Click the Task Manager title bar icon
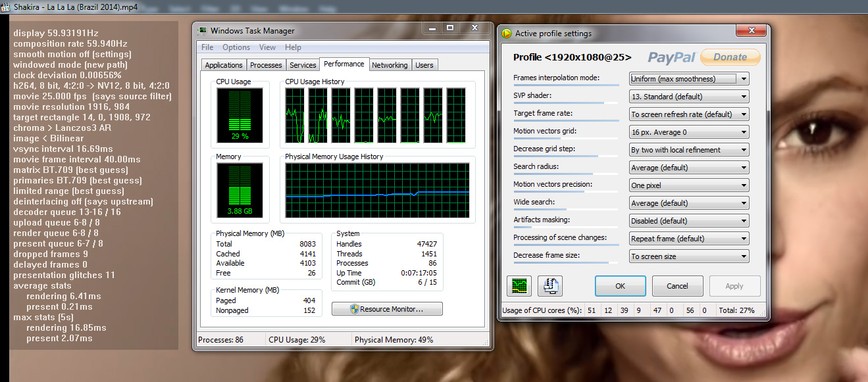Screen dimensions: 868x382 click(x=203, y=31)
